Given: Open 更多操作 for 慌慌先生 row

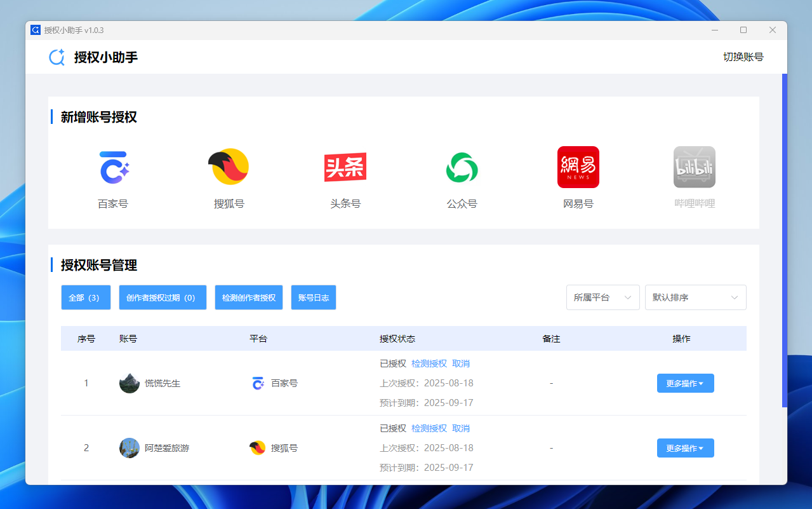Looking at the screenshot, I should click(685, 383).
